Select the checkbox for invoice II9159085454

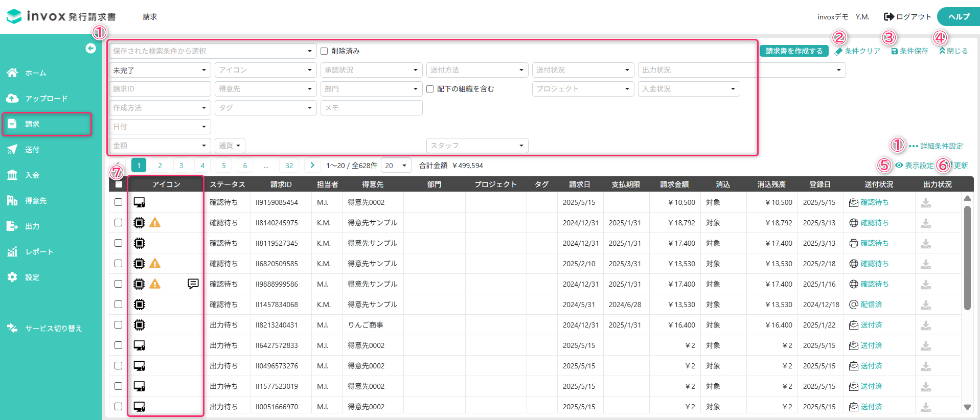(x=118, y=202)
